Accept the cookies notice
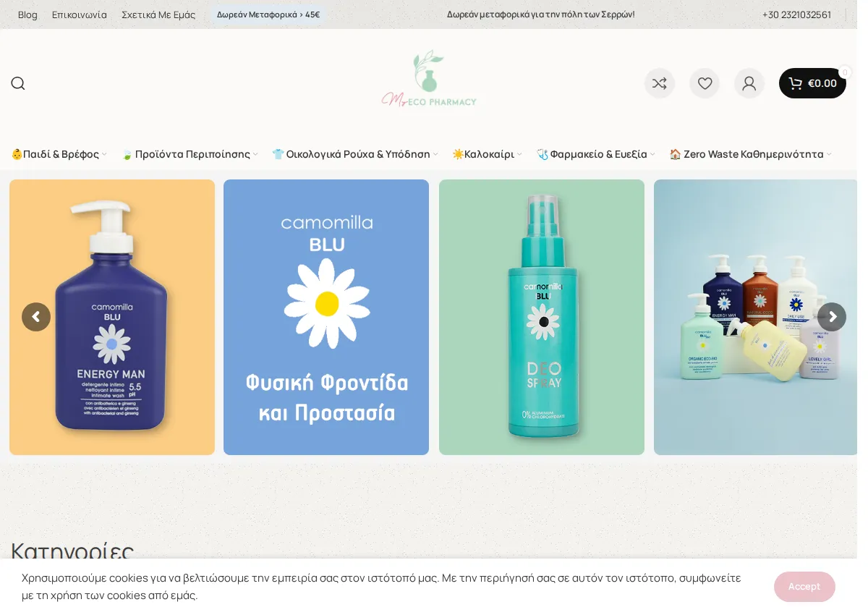The width and height of the screenshot is (868, 615). (x=804, y=587)
